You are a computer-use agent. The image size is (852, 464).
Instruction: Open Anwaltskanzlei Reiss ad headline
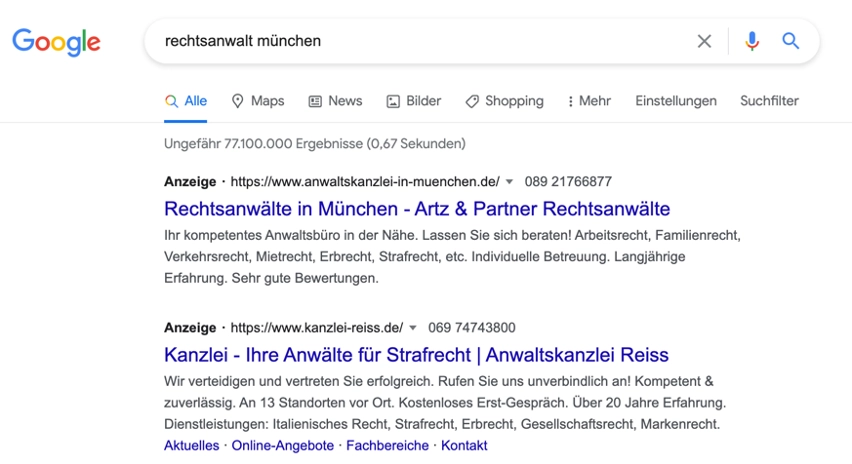pos(416,355)
